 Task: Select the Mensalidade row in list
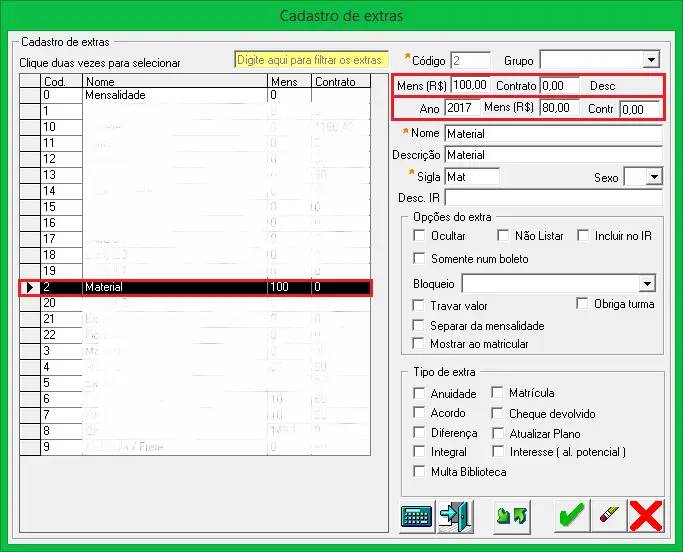tap(174, 95)
